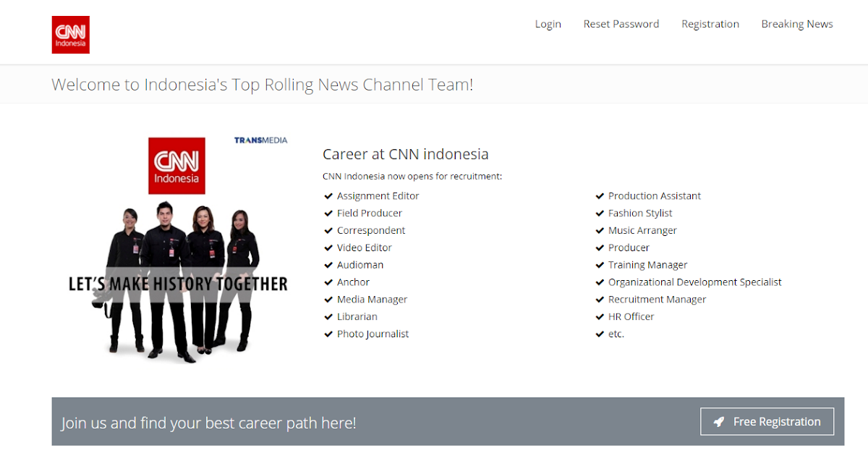The width and height of the screenshot is (868, 456).
Task: Open Breaking News from the navigation
Action: tap(797, 24)
